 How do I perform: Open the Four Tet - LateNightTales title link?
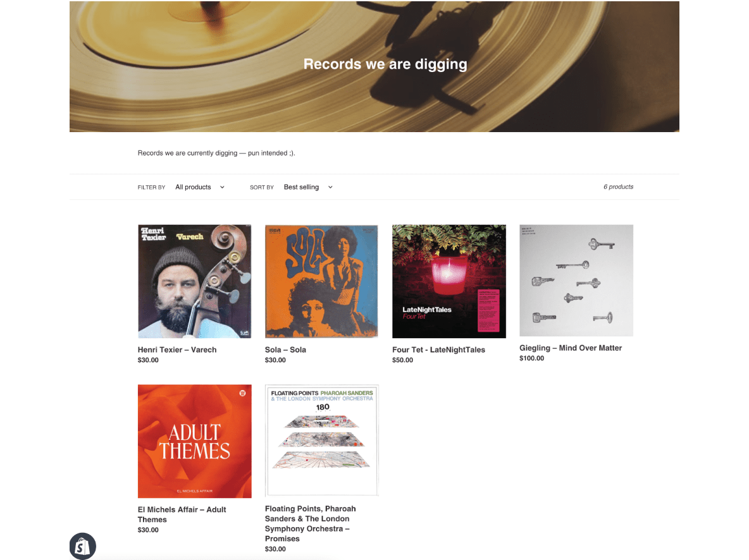(x=438, y=350)
